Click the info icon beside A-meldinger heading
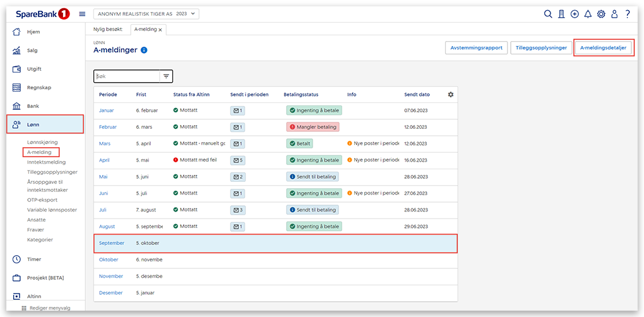The height and width of the screenshot is (317, 644). click(144, 50)
